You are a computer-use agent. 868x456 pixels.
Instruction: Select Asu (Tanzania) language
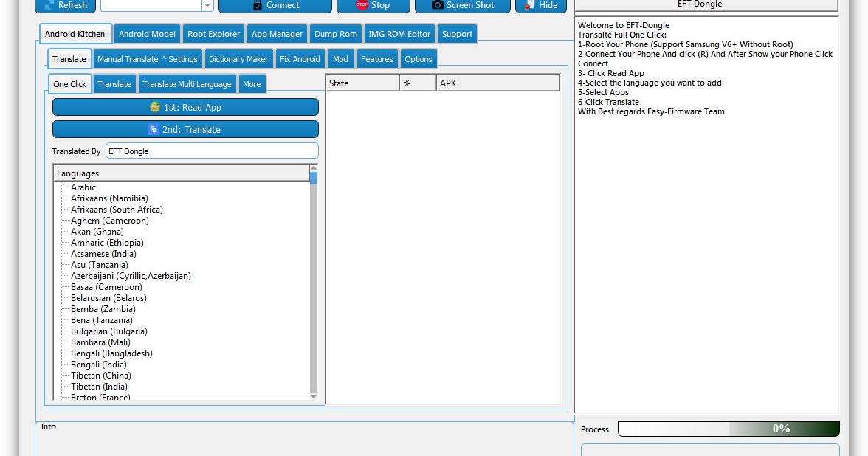point(99,264)
